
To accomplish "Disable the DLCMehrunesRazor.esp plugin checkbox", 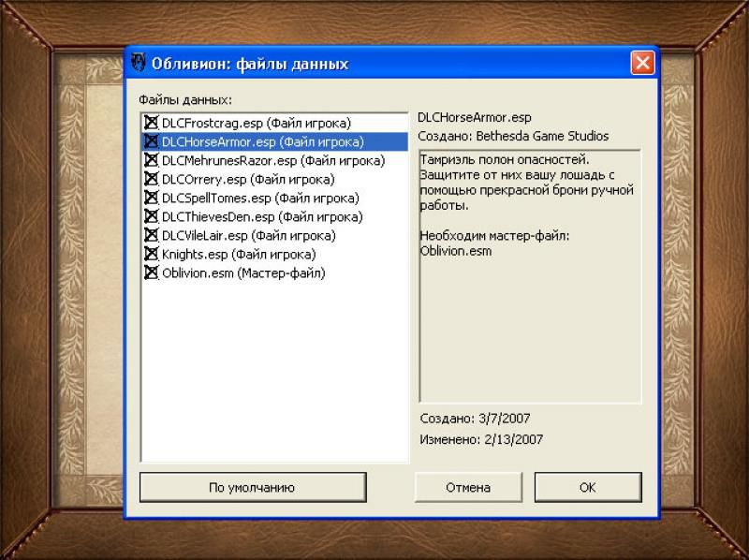I will 151,160.
